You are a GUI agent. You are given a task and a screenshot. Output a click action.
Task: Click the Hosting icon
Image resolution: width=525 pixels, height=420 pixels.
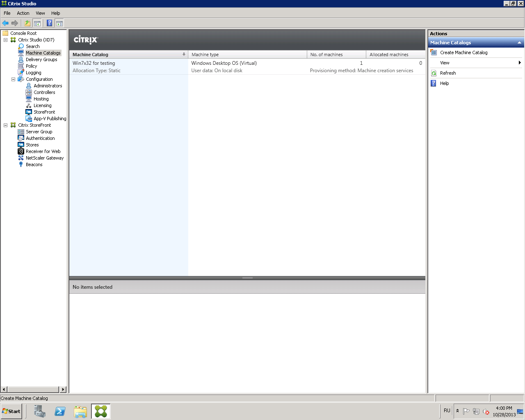pos(29,99)
